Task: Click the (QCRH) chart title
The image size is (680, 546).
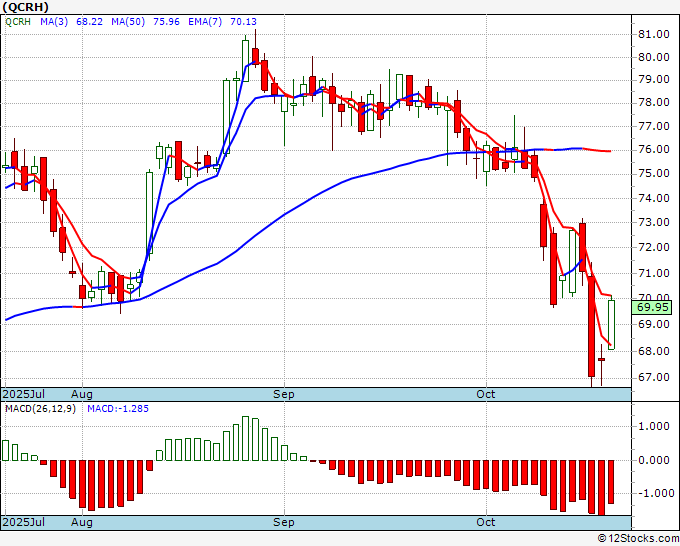Action: point(26,7)
